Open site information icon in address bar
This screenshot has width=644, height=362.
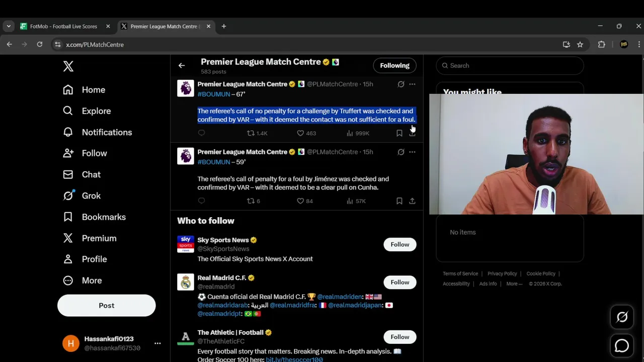pyautogui.click(x=58, y=44)
